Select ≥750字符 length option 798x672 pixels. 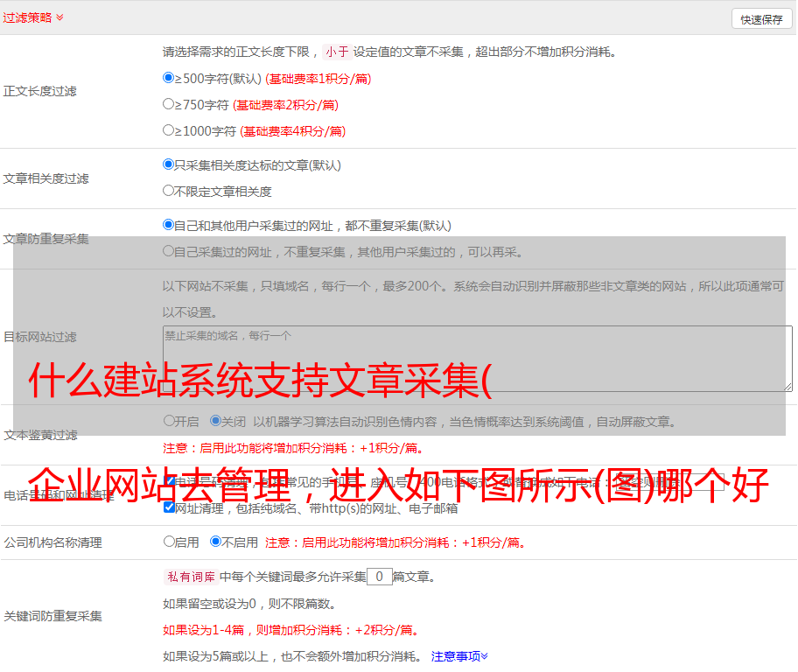coord(168,104)
